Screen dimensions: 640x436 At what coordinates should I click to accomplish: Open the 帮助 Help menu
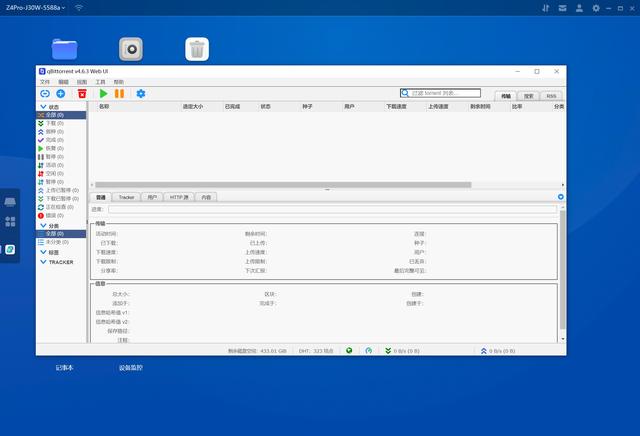[x=118, y=82]
